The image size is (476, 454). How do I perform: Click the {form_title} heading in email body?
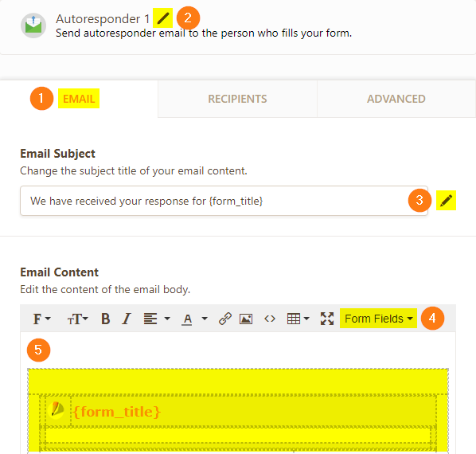[117, 412]
